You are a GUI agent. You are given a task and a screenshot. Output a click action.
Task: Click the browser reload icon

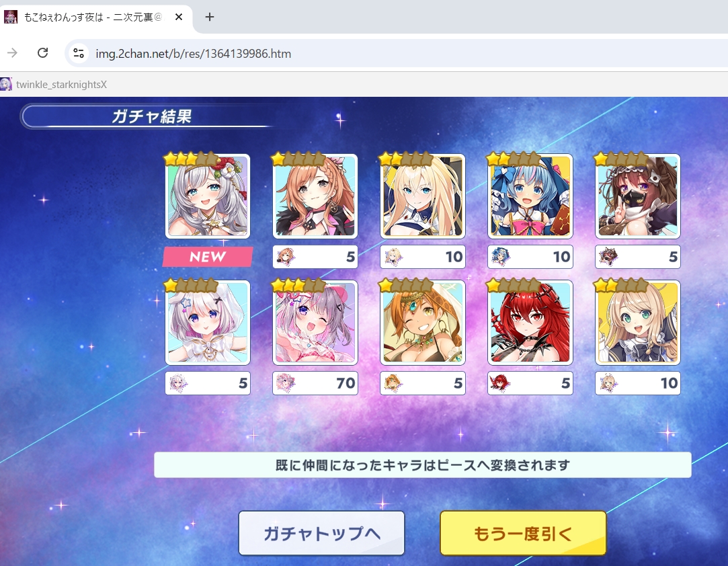pyautogui.click(x=43, y=53)
